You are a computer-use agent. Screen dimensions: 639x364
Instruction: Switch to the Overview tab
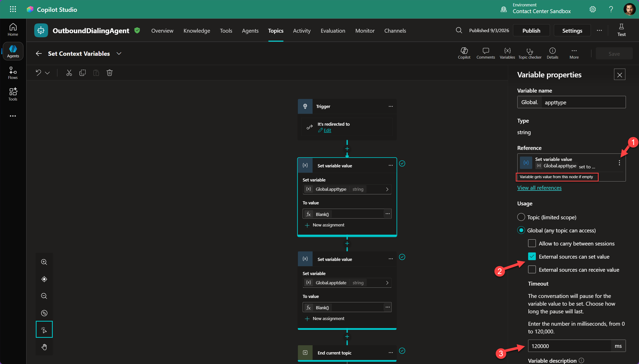pos(162,31)
